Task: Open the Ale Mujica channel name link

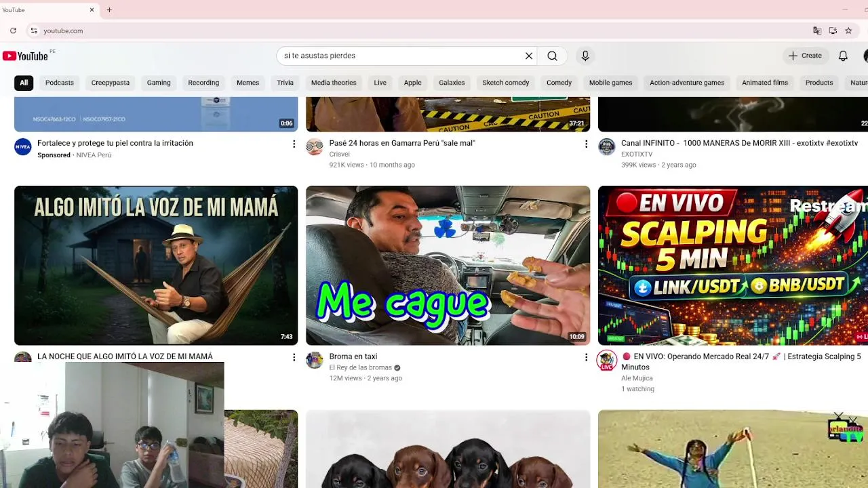Action: (x=637, y=378)
